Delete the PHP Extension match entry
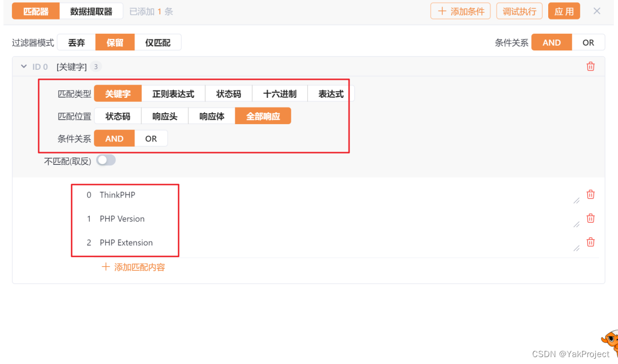This screenshot has width=618, height=364. 591,242
